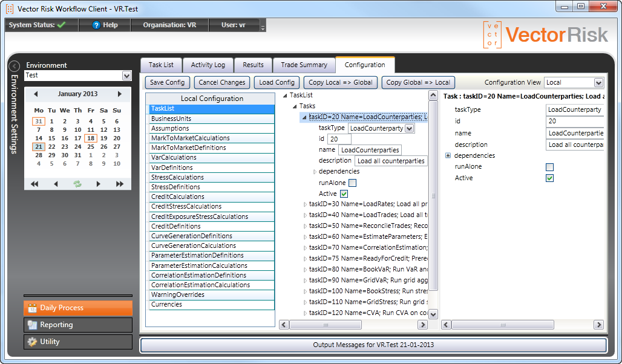
Task: Click the name field in task tree
Action: [370, 150]
